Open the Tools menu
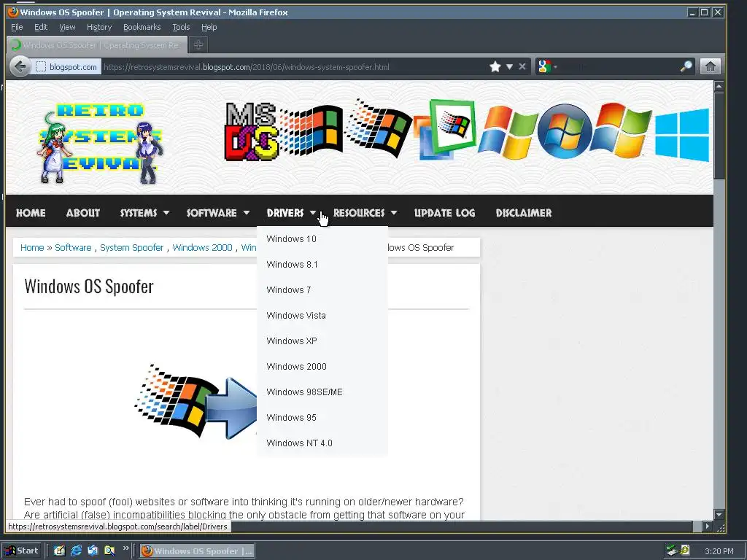 click(181, 27)
